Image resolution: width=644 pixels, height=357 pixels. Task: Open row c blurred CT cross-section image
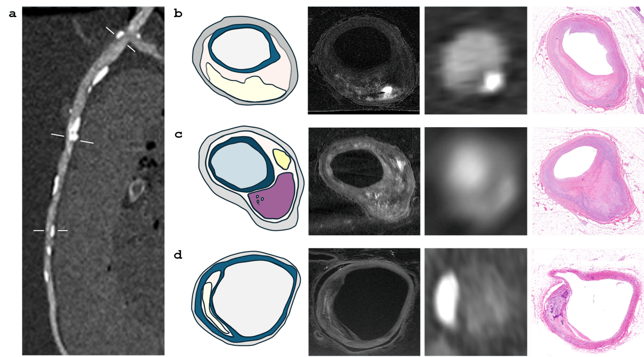point(476,181)
